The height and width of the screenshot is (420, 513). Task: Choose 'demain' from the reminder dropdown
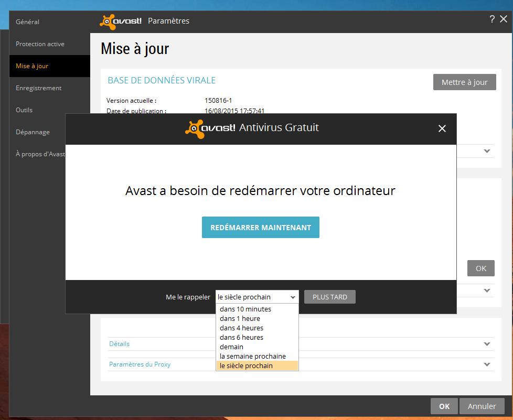pyautogui.click(x=257, y=347)
